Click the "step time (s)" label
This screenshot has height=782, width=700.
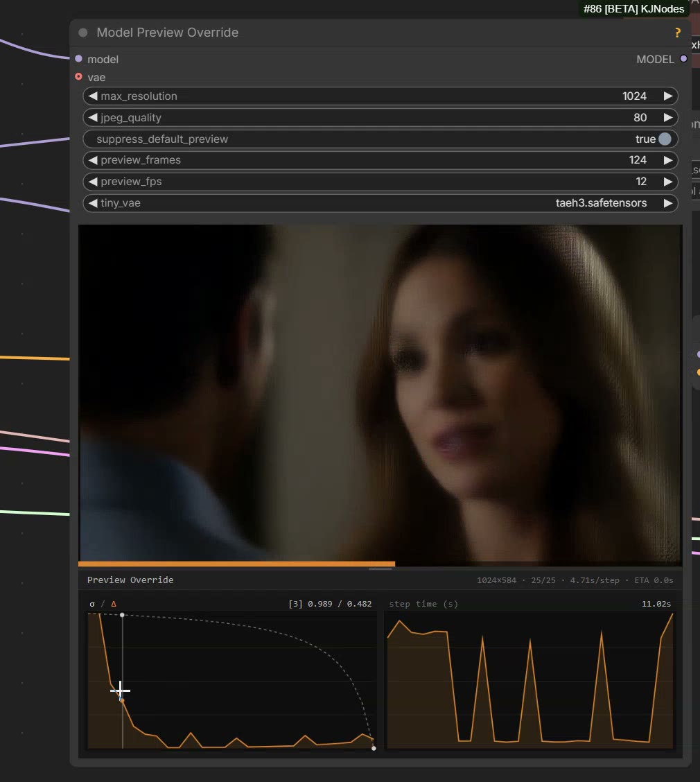423,604
